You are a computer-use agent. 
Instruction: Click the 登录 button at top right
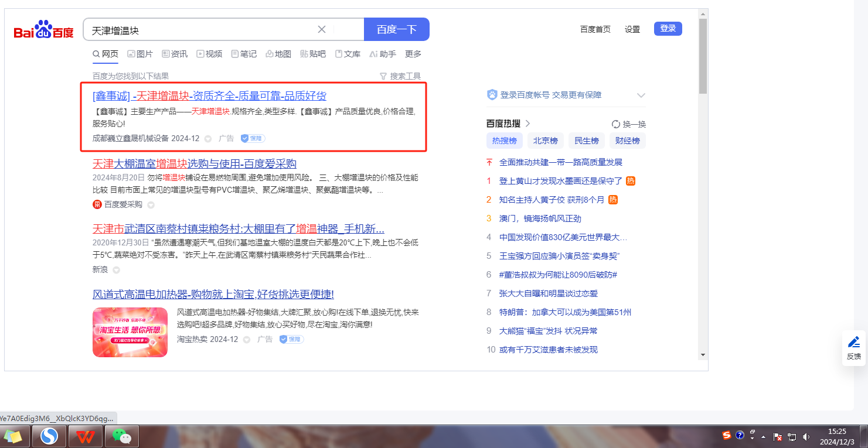[x=668, y=29]
